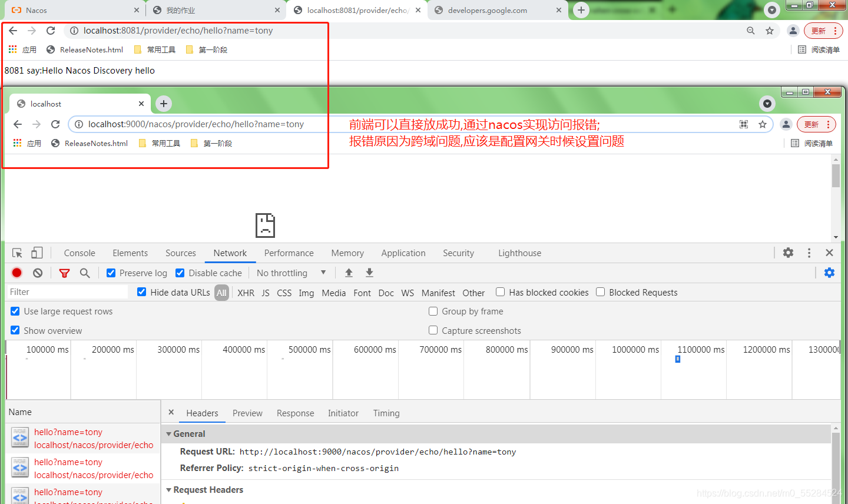The height and width of the screenshot is (504, 848).
Task: Toggle Preserve log checkbox
Action: [111, 273]
